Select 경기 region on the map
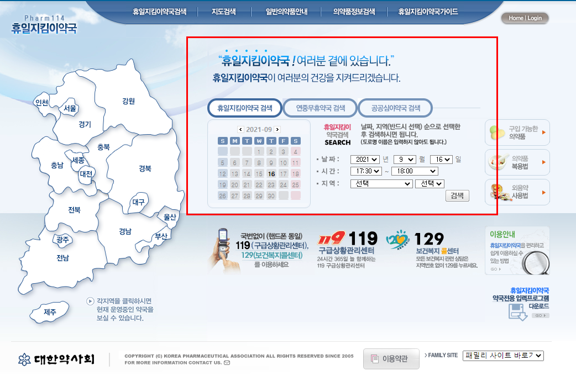This screenshot has width=576, height=392. [x=85, y=124]
